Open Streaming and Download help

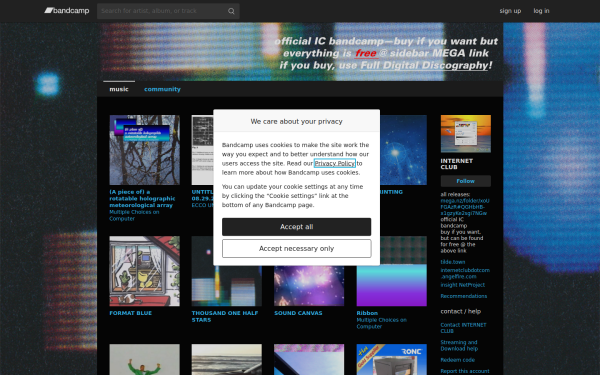459,346
